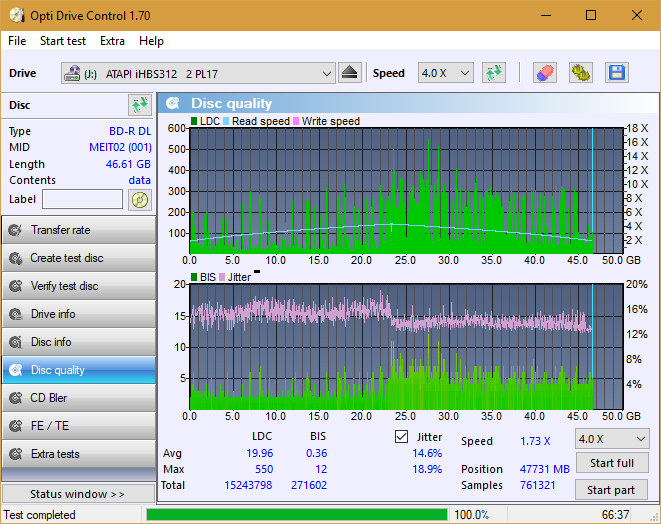Click the elapsed time 66:37
Viewport: 661px width, 524px height.
(x=615, y=515)
